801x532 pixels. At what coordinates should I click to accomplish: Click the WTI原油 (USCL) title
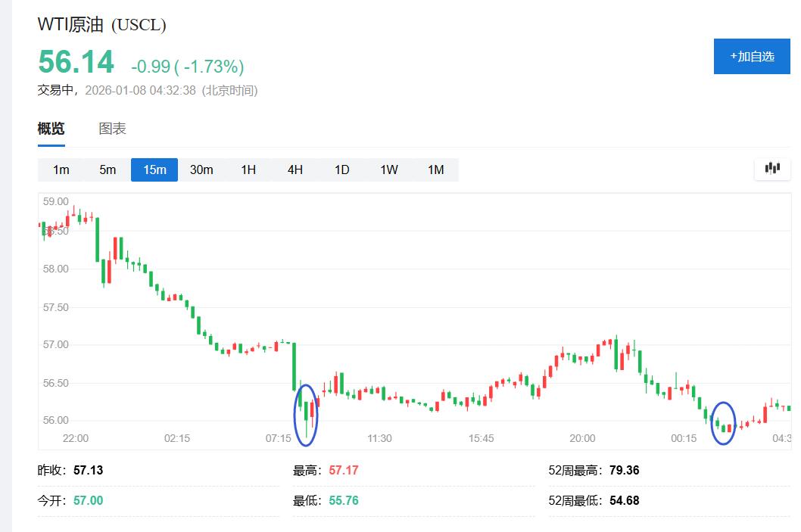click(x=101, y=25)
